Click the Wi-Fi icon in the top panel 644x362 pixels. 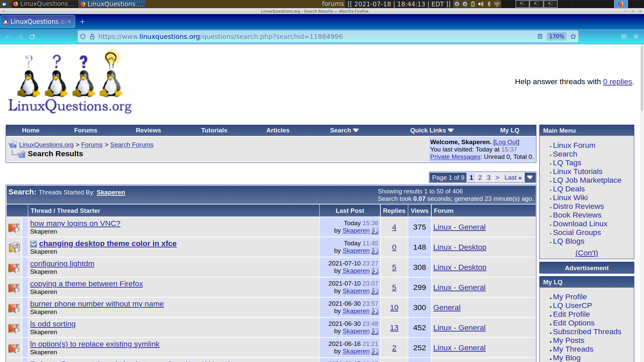click(497, 4)
